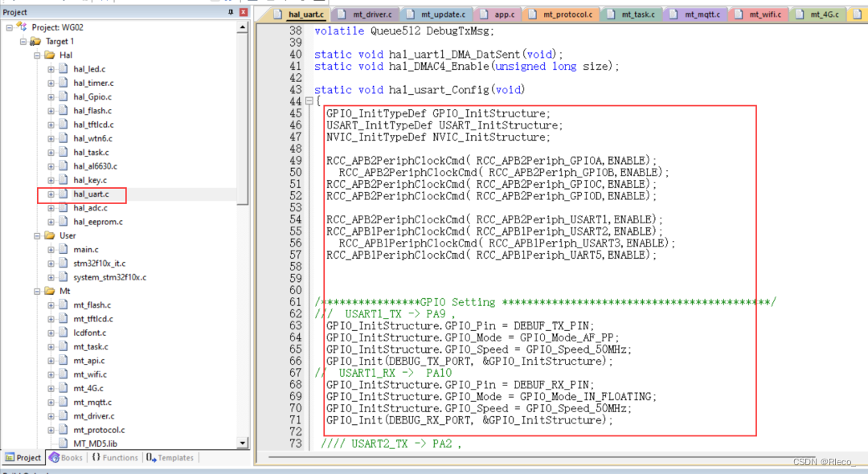Expand hal_led.c includes node
This screenshot has height=474, width=868.
(51, 69)
